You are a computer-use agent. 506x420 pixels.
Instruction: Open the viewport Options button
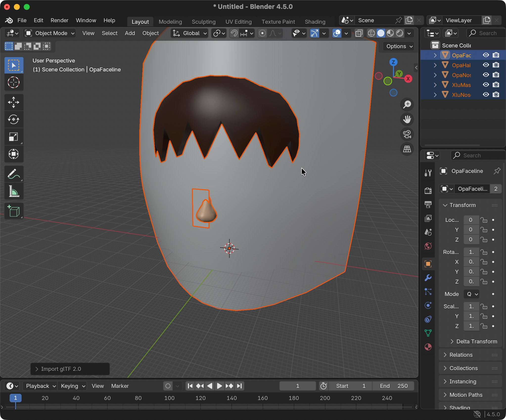399,46
